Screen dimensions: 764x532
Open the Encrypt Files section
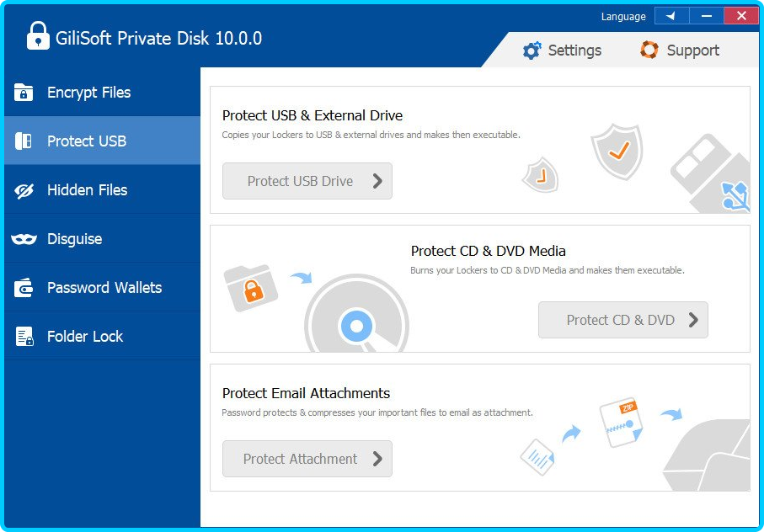102,92
